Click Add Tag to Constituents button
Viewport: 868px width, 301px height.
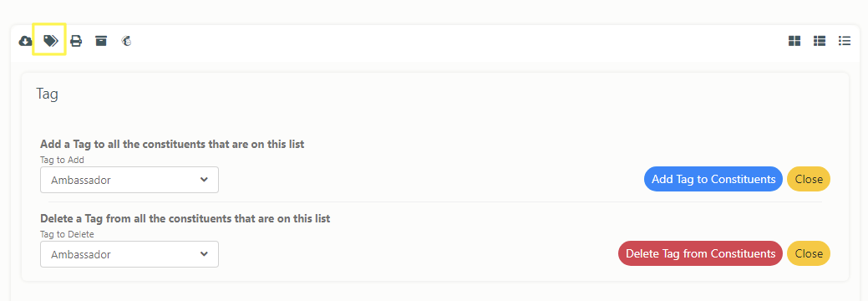tap(713, 179)
